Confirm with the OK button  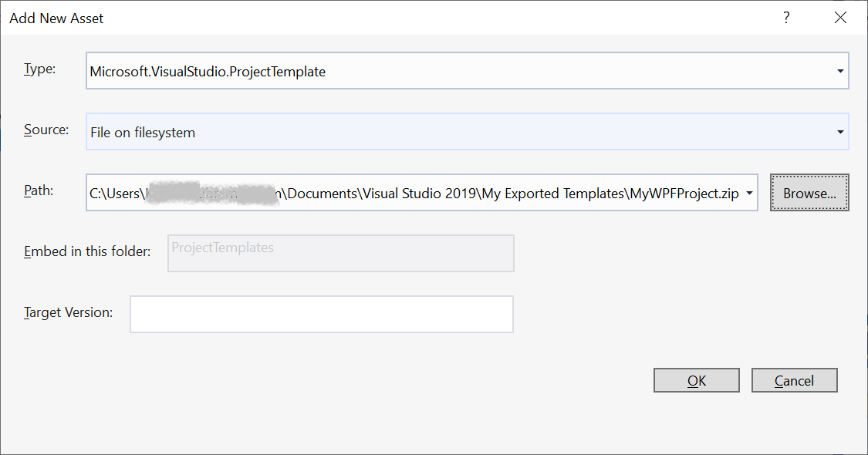click(x=696, y=380)
